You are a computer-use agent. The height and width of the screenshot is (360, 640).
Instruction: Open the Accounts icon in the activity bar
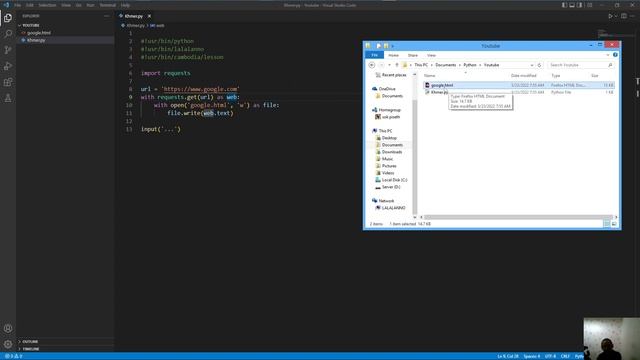(x=8, y=329)
